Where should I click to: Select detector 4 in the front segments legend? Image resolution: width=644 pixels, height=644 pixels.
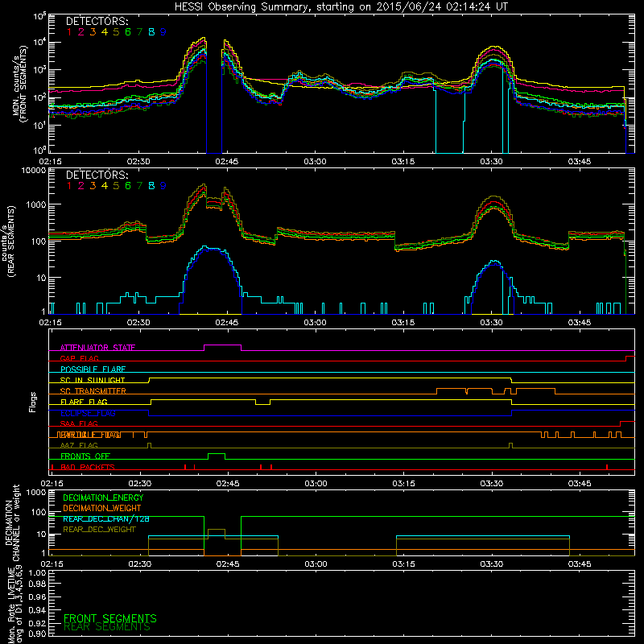[x=105, y=32]
